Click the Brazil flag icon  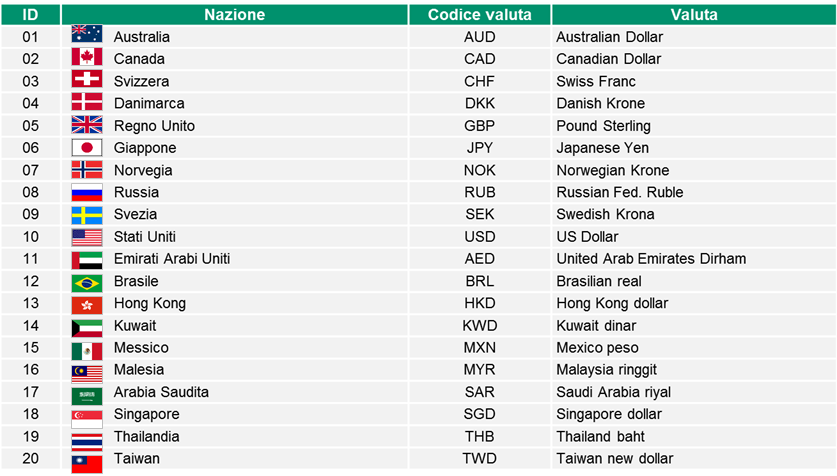click(87, 281)
